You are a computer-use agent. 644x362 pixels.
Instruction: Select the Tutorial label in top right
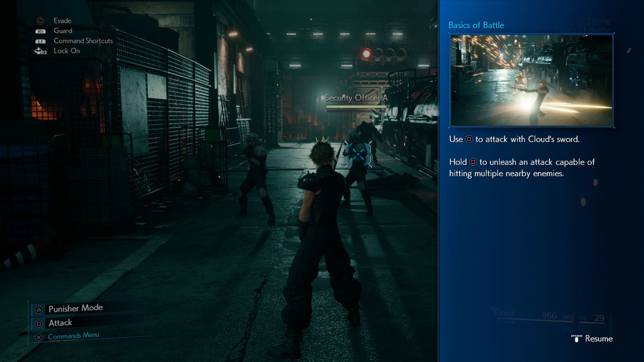[599, 21]
